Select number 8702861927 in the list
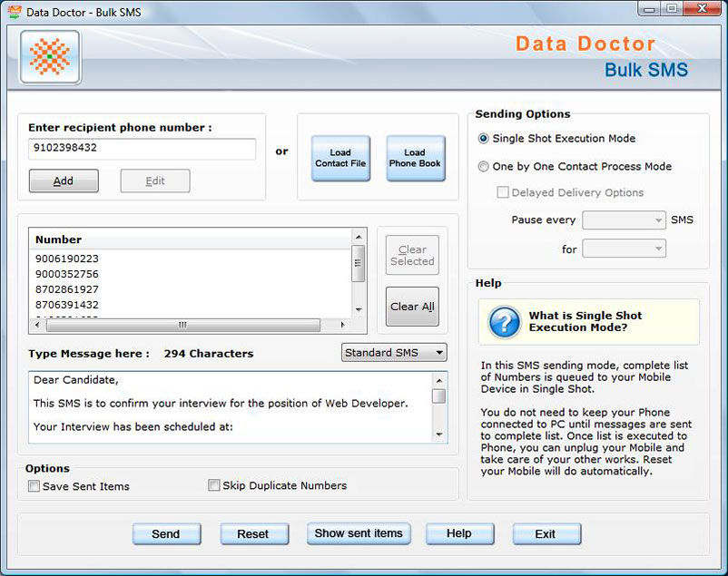The height and width of the screenshot is (576, 728). point(67,289)
